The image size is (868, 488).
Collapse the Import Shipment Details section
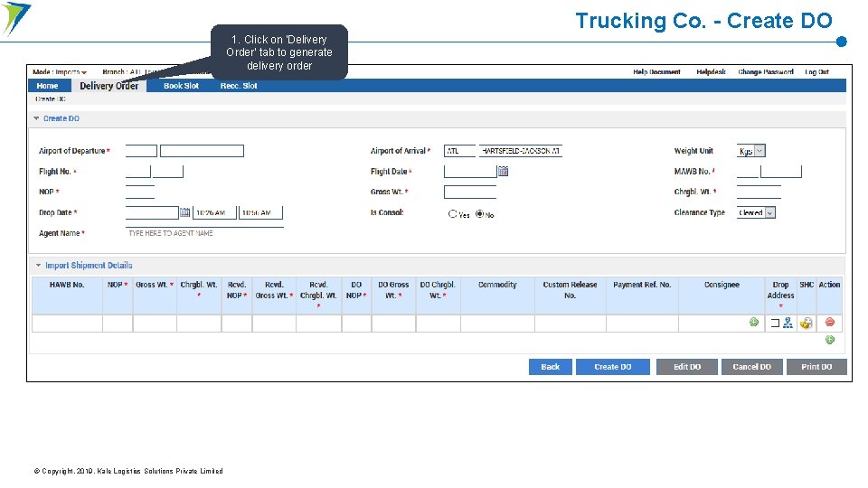(38, 266)
